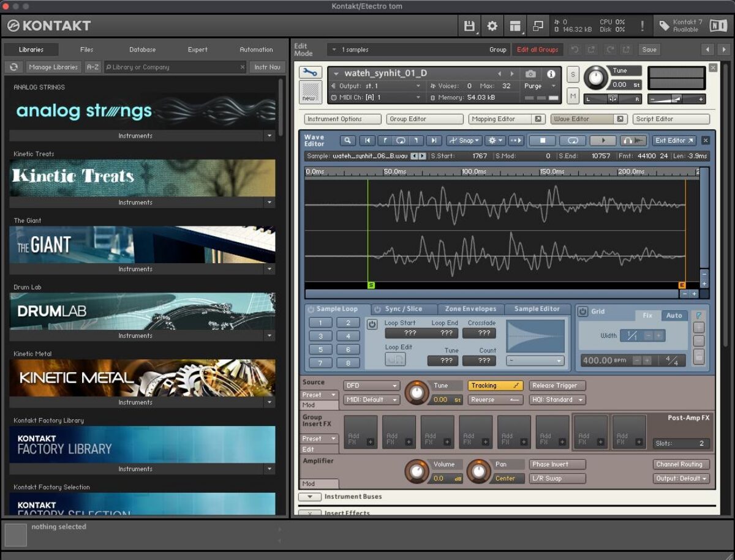
Task: Click the loop end jump icon
Action: (x=417, y=140)
